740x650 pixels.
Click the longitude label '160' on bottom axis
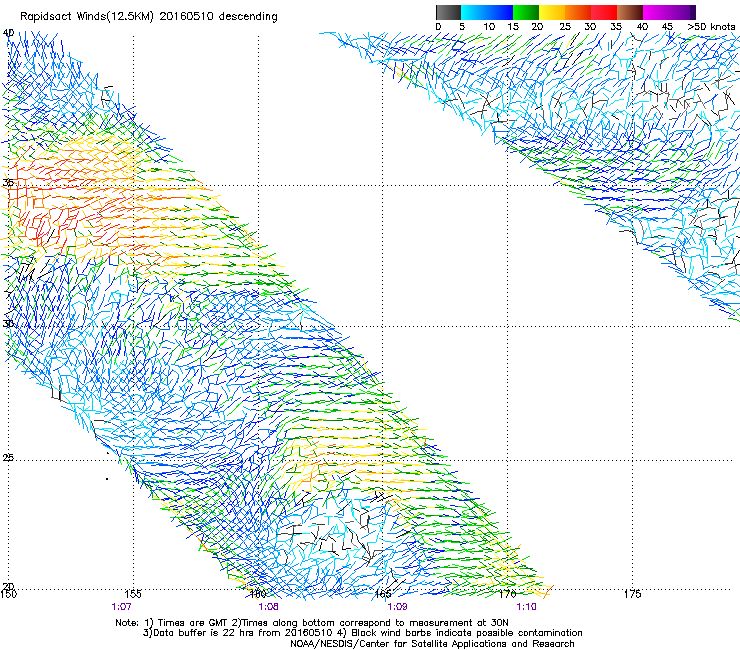tap(258, 594)
